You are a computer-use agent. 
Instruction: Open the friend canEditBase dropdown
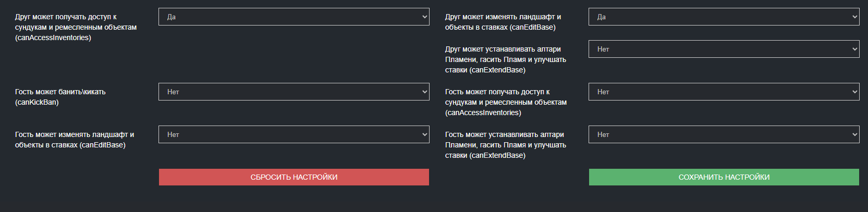(x=724, y=17)
